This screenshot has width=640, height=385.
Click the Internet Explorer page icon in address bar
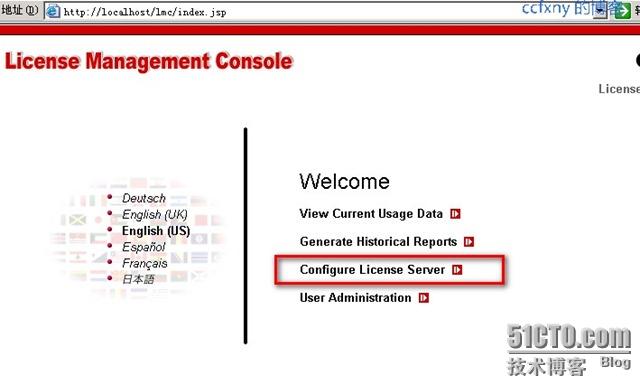[x=53, y=11]
